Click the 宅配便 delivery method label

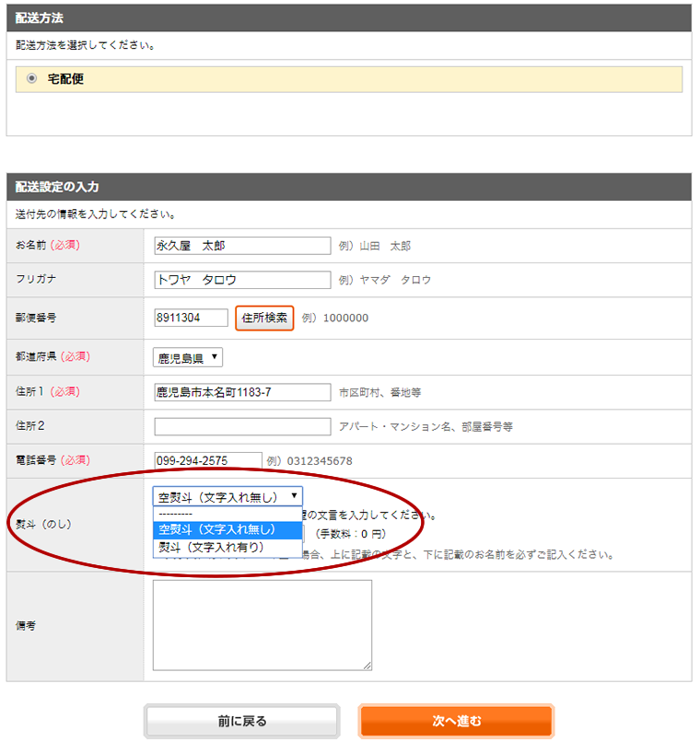(x=66, y=79)
